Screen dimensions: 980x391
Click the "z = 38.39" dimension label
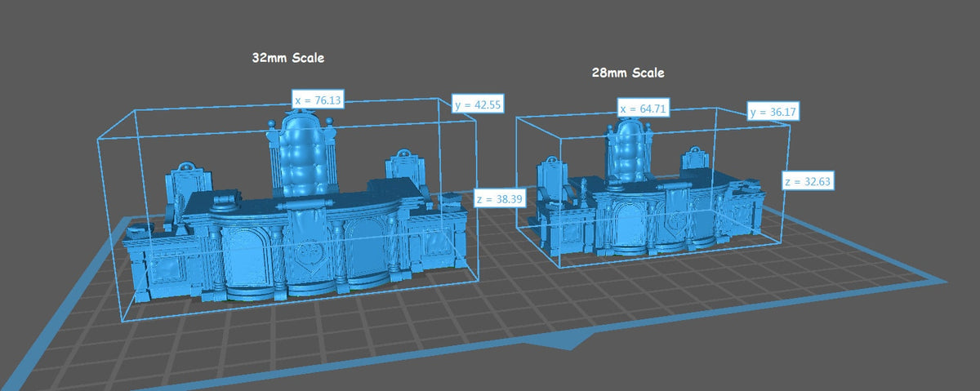click(499, 198)
